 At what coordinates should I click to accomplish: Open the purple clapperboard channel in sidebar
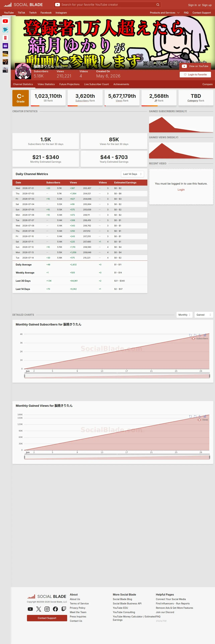[5, 46]
